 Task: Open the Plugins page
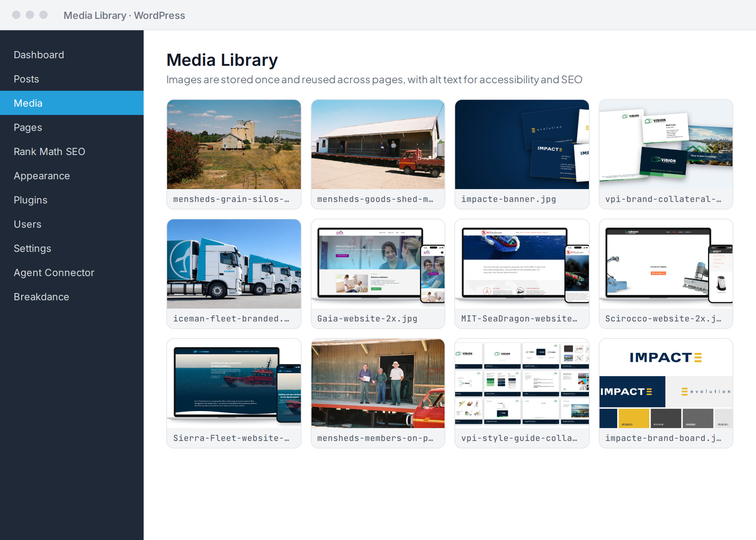coord(72,200)
